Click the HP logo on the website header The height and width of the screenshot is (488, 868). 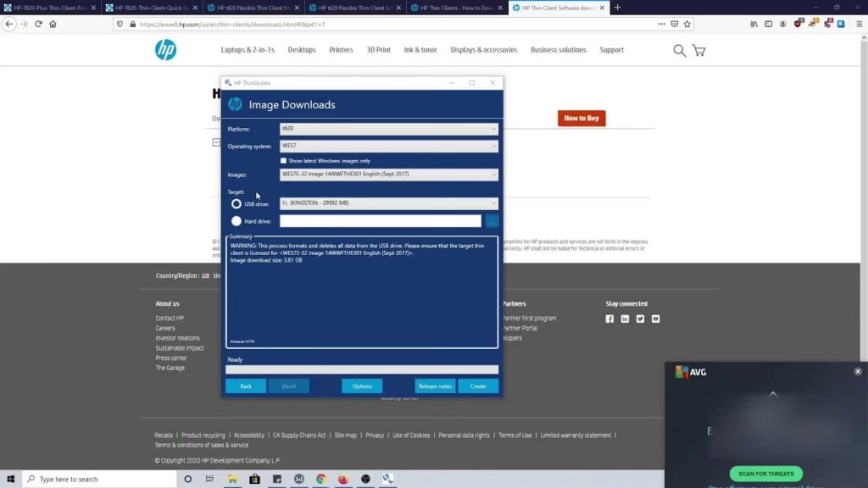click(165, 50)
